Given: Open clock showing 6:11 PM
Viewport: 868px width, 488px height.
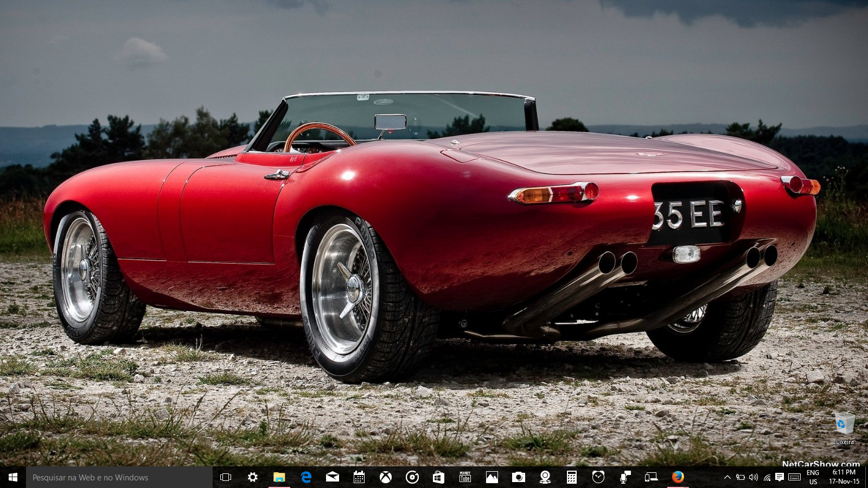Looking at the screenshot, I should pyautogui.click(x=844, y=477).
